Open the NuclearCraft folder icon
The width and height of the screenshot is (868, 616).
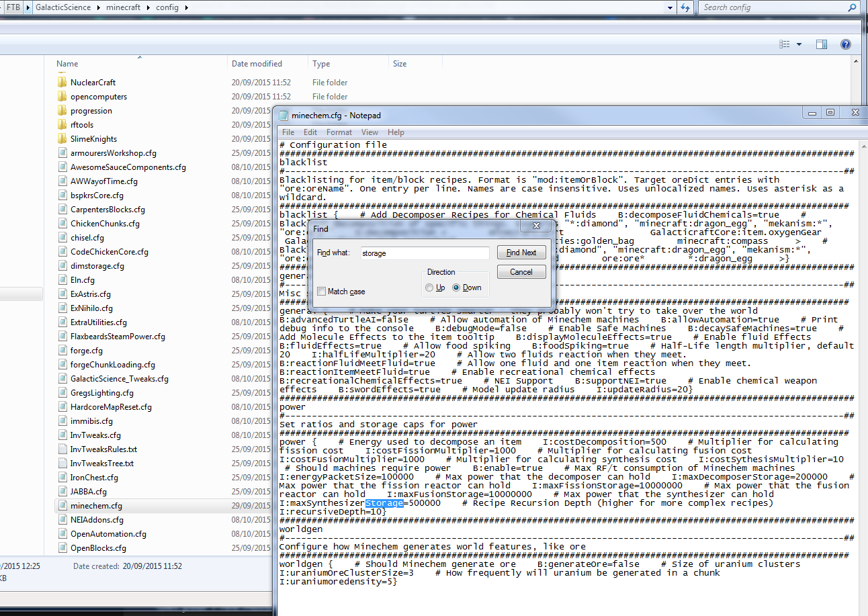62,83
